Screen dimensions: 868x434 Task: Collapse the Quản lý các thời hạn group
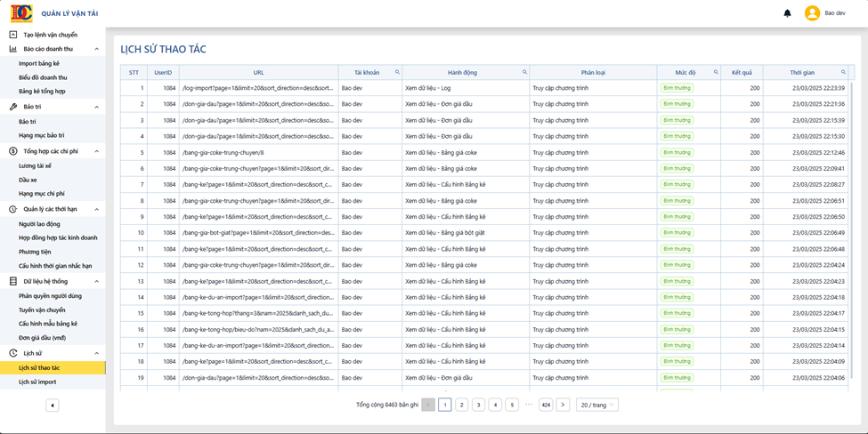(x=96, y=210)
